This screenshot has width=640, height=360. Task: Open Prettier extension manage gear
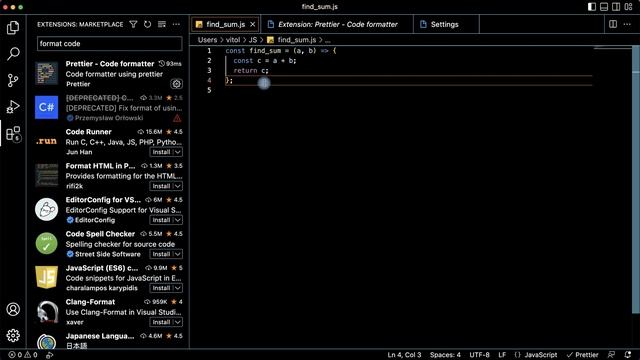coord(176,84)
